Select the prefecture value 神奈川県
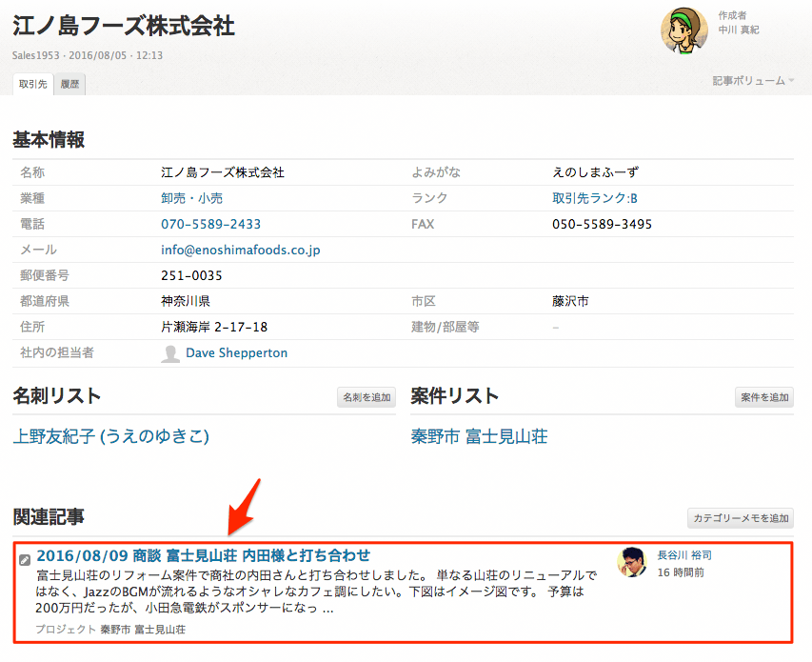 coord(186,302)
